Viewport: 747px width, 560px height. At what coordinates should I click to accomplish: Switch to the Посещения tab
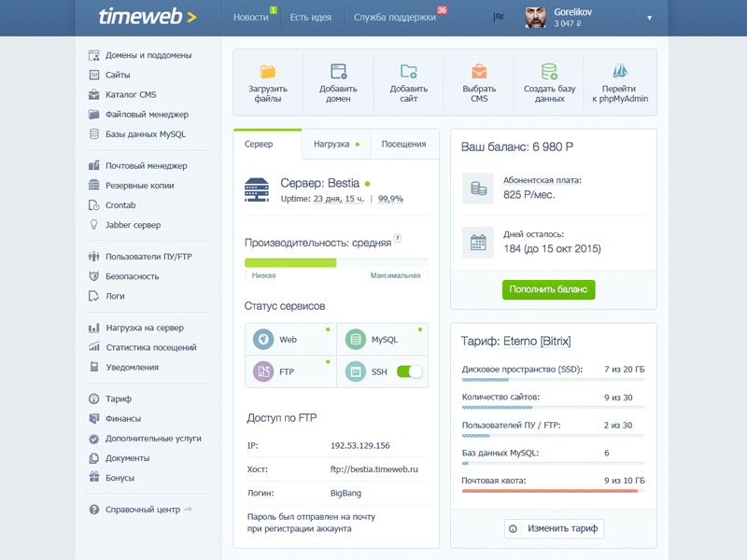(x=403, y=145)
